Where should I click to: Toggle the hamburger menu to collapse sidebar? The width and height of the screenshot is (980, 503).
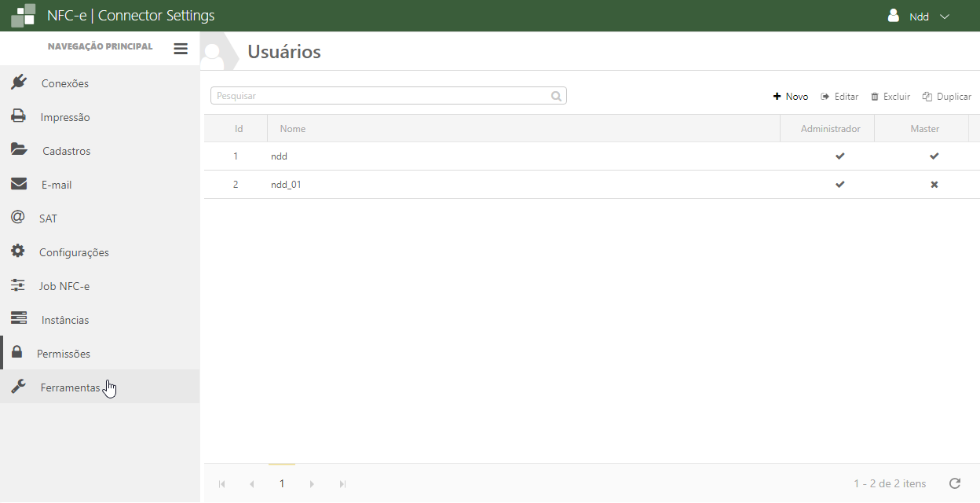181,49
